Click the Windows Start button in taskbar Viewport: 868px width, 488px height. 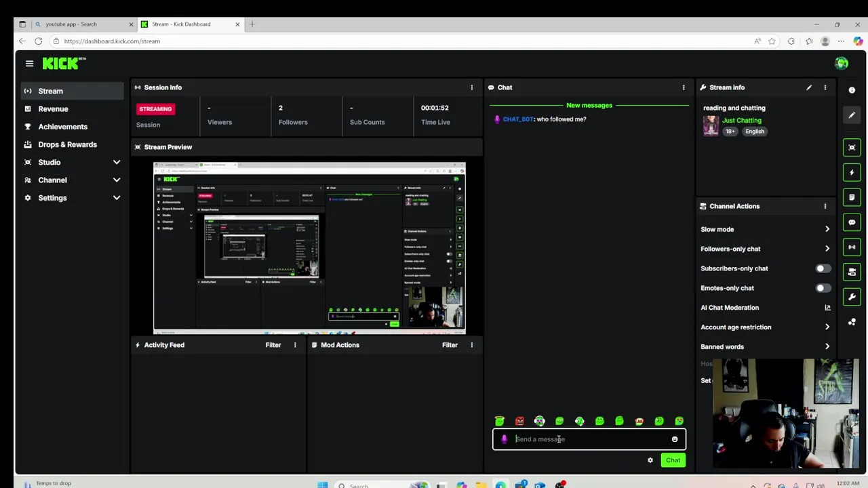pyautogui.click(x=323, y=485)
